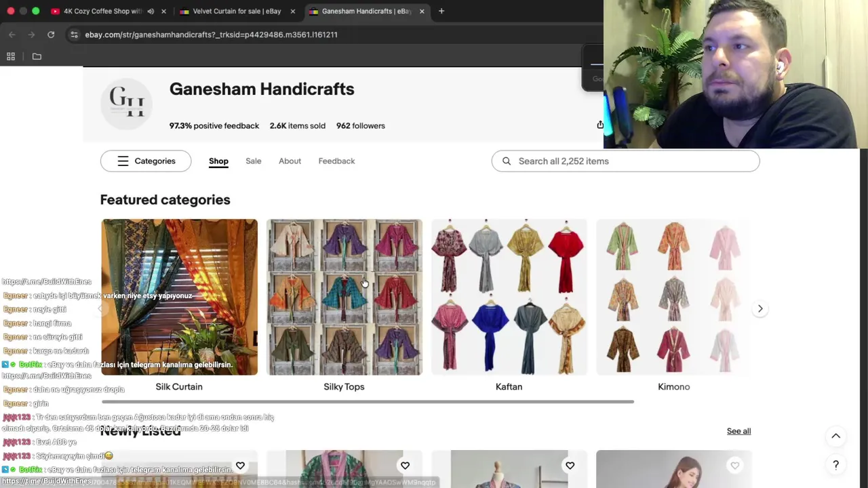
Task: Open the bookmarks folder icon
Action: tap(37, 56)
